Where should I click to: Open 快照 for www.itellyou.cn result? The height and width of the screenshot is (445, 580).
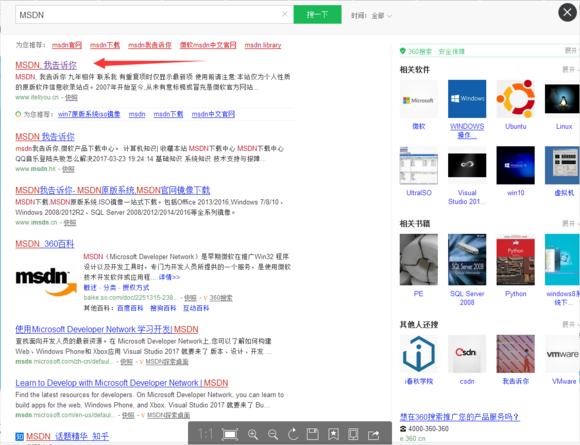tap(71, 97)
